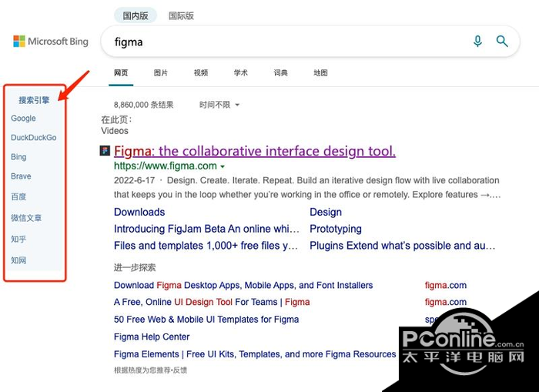Click the magnifier search icon
This screenshot has width=539, height=392.
502,42
